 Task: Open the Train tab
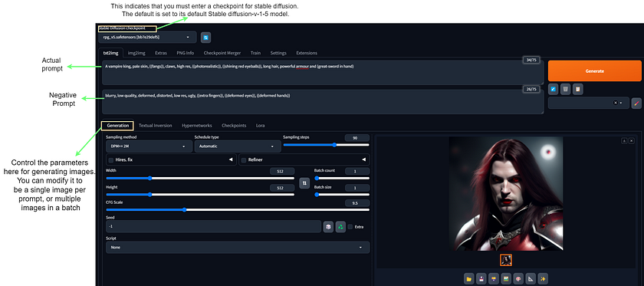[x=255, y=53]
